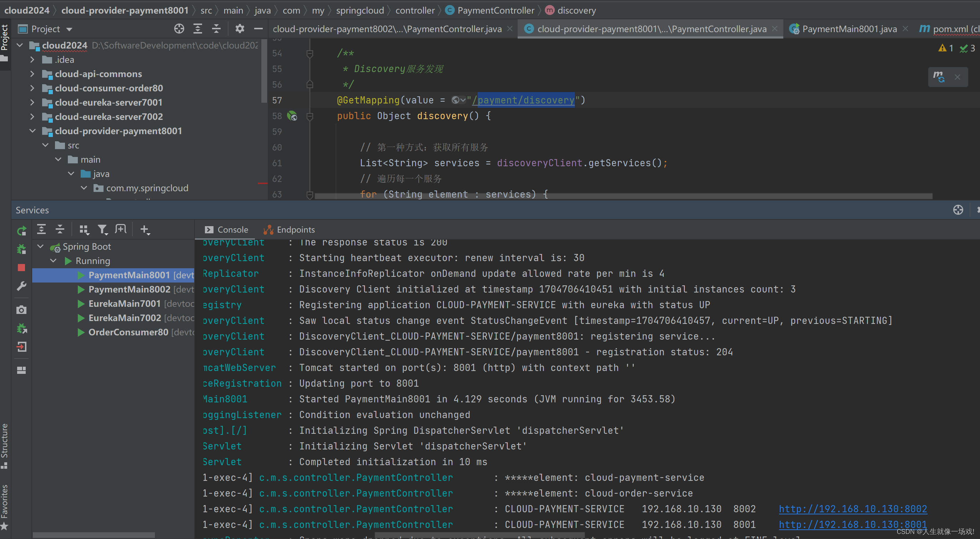Expand the .idea folder
Viewport: 980px width, 539px height.
[32, 60]
